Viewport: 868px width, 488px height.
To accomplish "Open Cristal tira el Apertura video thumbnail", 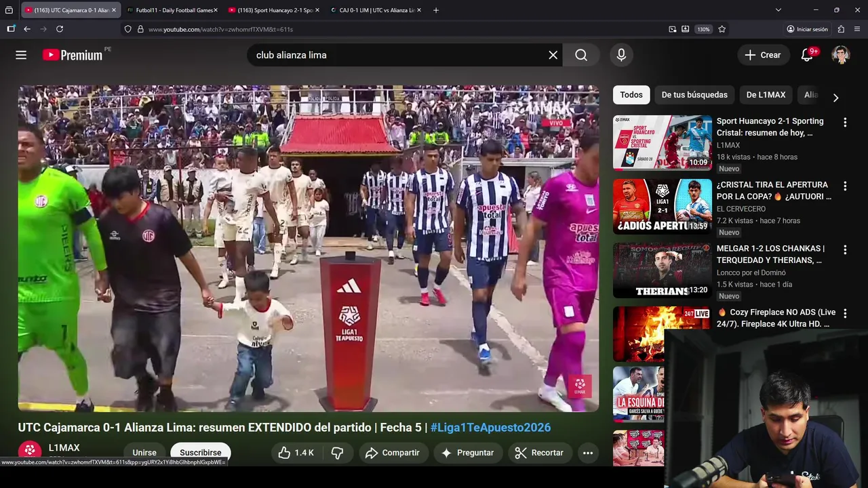I will 663,206.
